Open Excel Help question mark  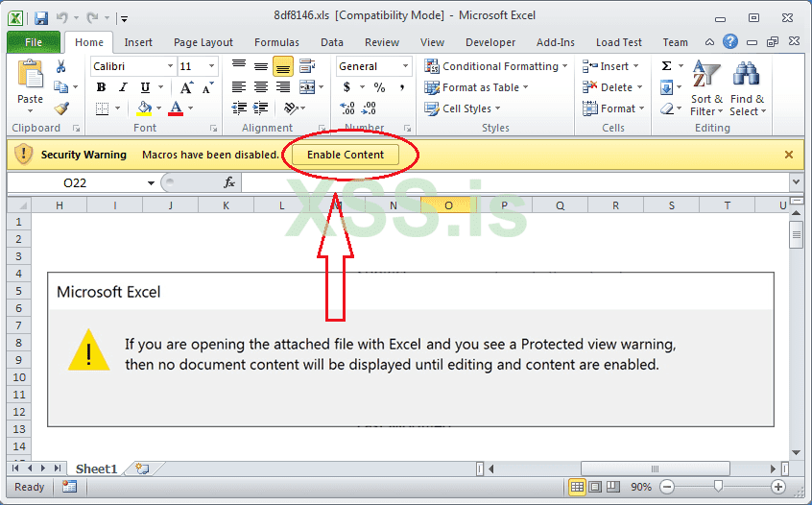(x=730, y=41)
